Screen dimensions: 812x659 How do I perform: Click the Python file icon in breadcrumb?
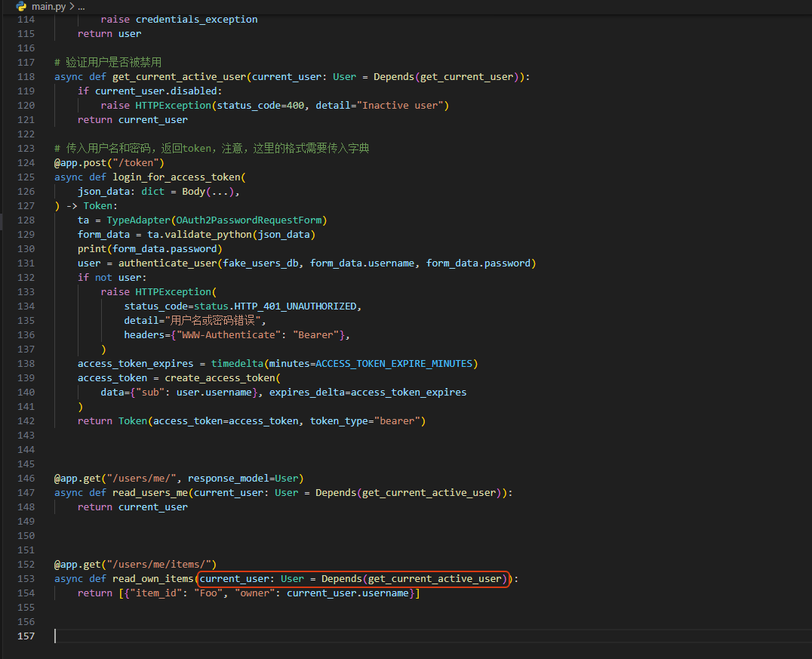tap(21, 6)
